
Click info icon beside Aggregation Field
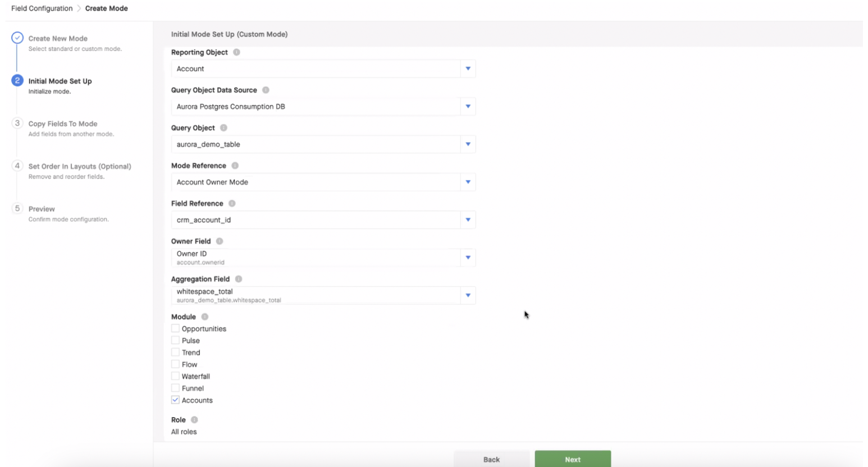[x=239, y=279]
